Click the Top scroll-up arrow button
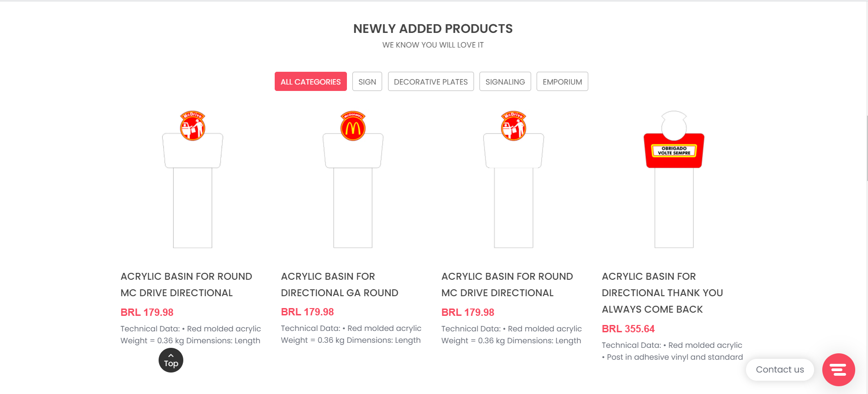868x394 pixels. (x=171, y=360)
